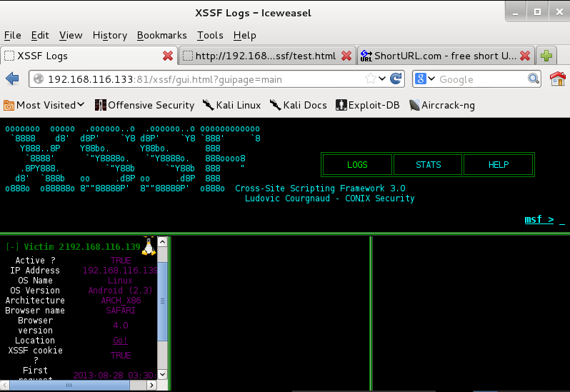Open the Bookmarks menu
Image resolution: width=570 pixels, height=392 pixels.
(161, 35)
